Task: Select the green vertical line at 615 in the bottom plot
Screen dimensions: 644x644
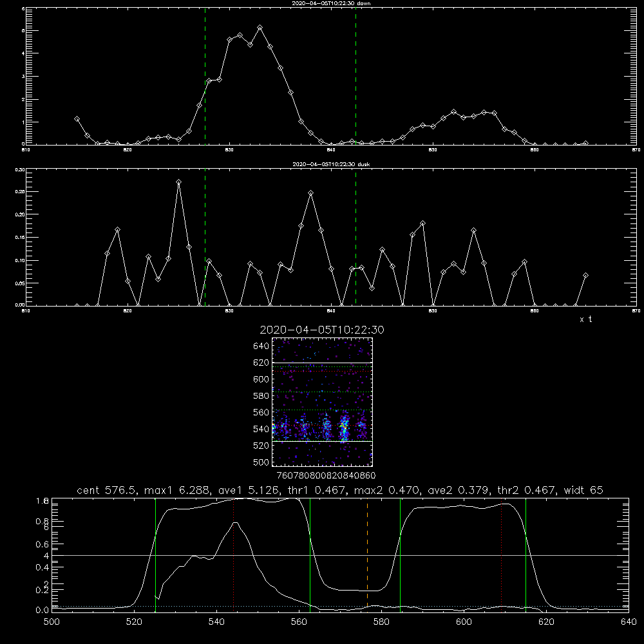Action: point(526,554)
